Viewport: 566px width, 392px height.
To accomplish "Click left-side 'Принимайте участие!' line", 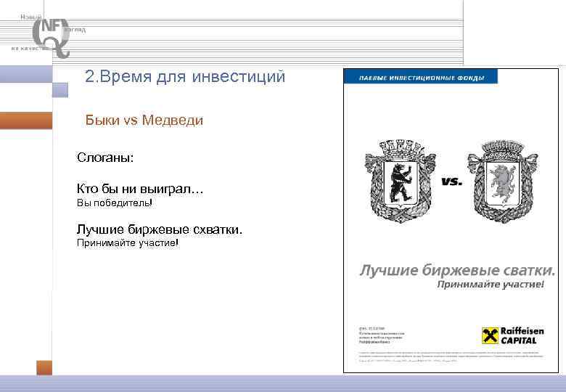I will click(128, 243).
